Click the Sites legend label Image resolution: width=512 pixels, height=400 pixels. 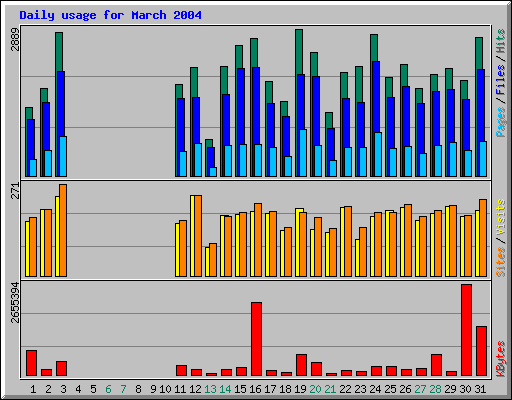point(501,262)
